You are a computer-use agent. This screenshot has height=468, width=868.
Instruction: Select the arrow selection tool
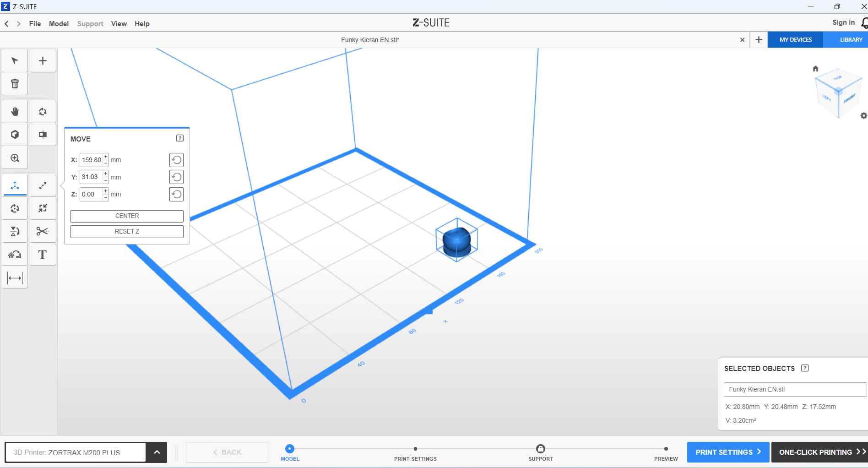point(15,61)
